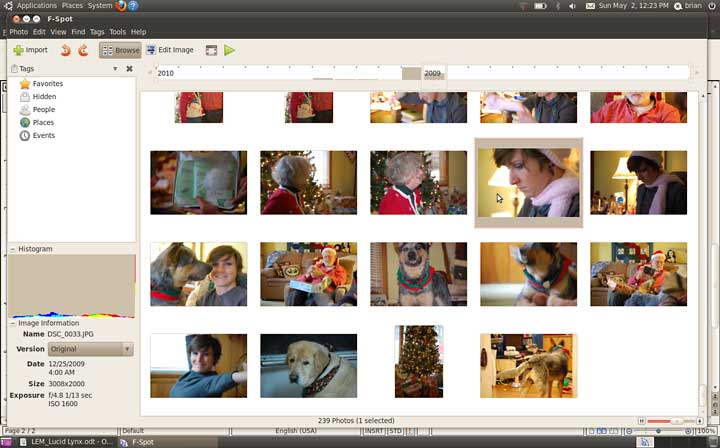This screenshot has height=448, width=720.
Task: Click the smaller thumbnails icon beside the slider
Action: [x=641, y=421]
